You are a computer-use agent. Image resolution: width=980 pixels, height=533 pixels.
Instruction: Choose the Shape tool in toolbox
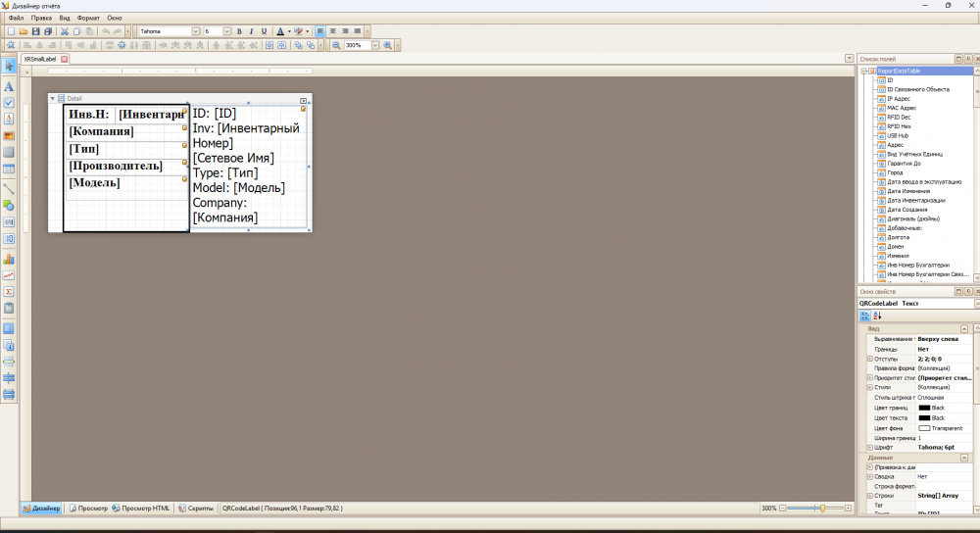coord(9,205)
